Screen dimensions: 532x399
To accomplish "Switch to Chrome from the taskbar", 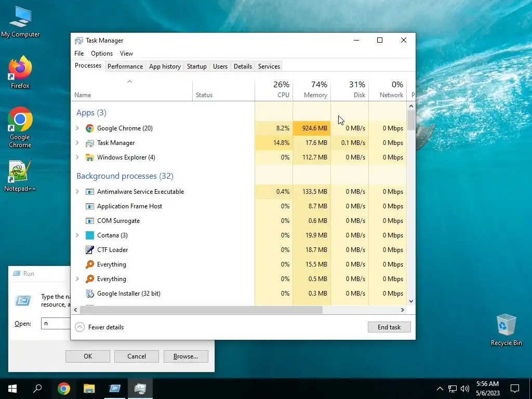I will coord(64,389).
